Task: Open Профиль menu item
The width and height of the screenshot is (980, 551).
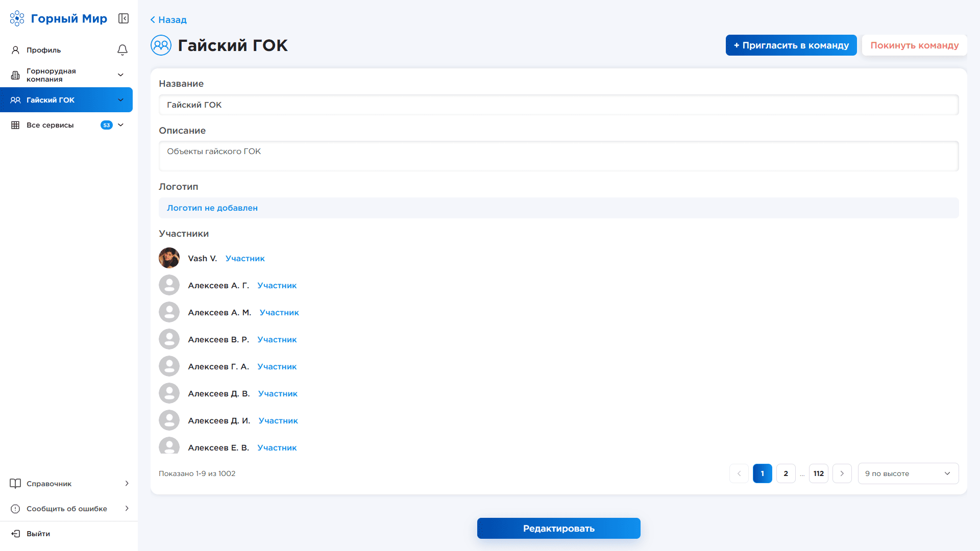Action: coord(43,50)
